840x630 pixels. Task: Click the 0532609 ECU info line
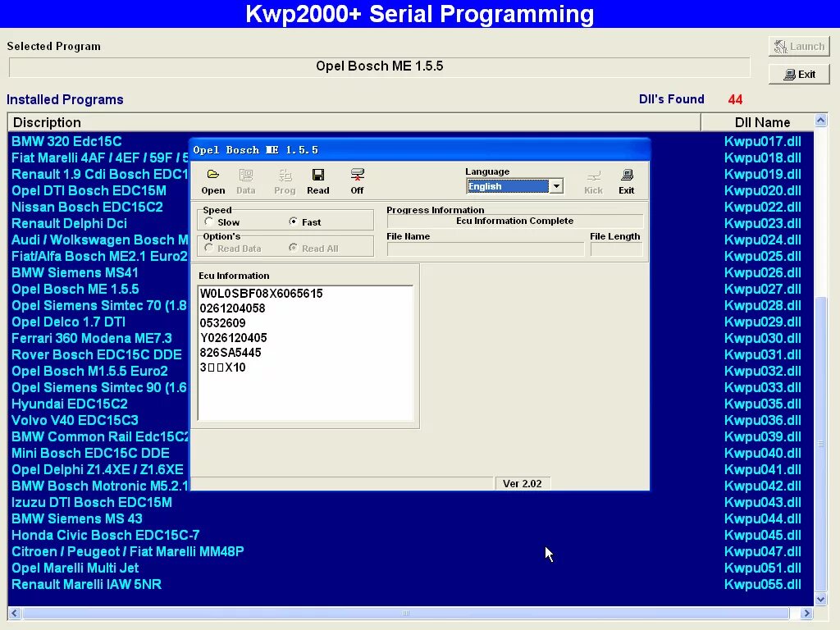coord(223,323)
